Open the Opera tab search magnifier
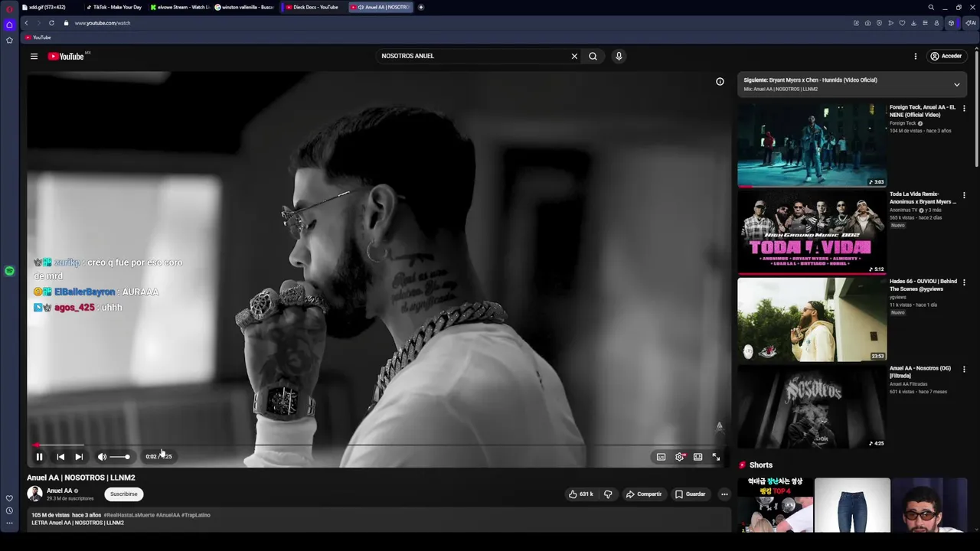 click(931, 7)
